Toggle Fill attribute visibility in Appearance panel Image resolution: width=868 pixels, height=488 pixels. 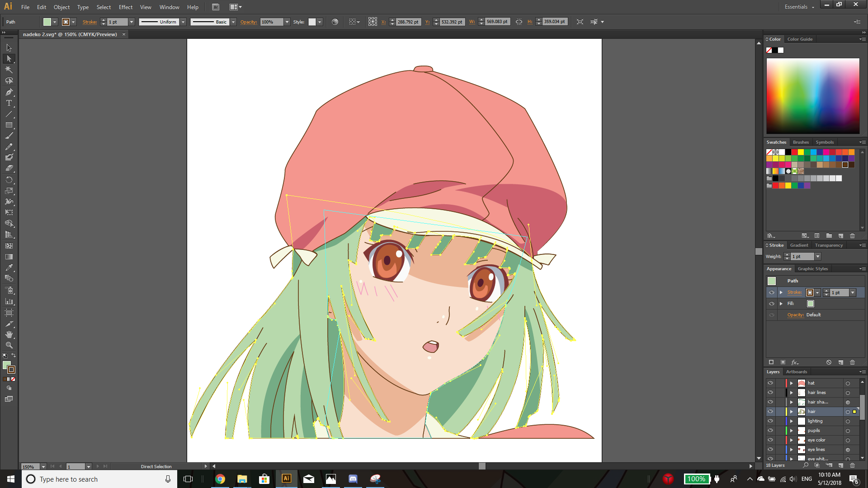pos(772,304)
